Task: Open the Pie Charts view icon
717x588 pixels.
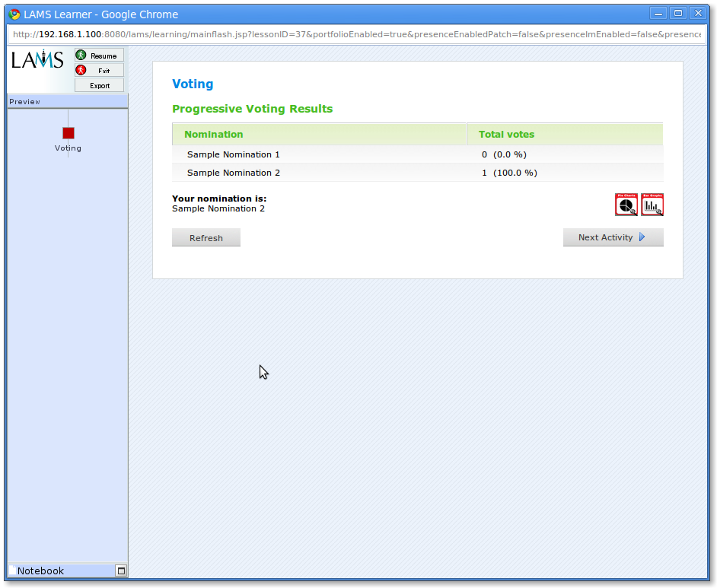Action: coord(626,205)
